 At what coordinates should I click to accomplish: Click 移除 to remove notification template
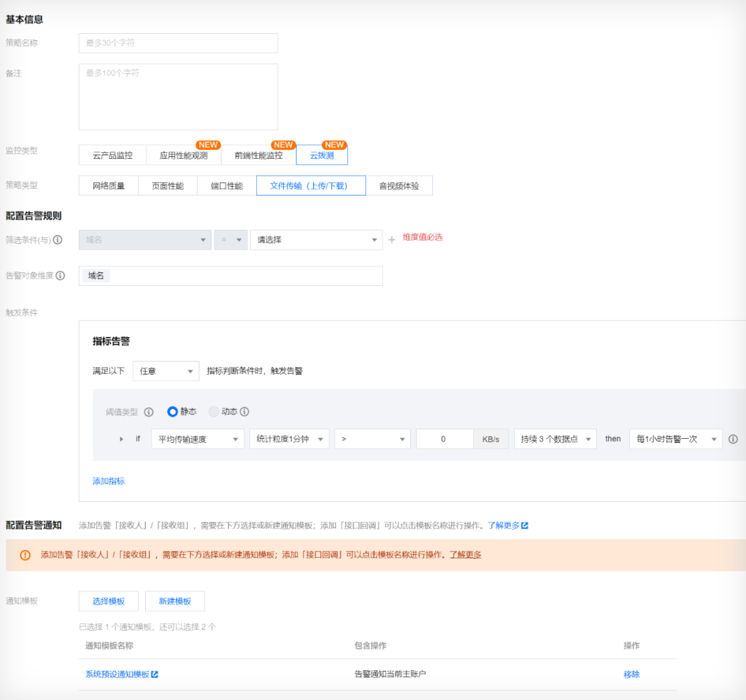(631, 674)
